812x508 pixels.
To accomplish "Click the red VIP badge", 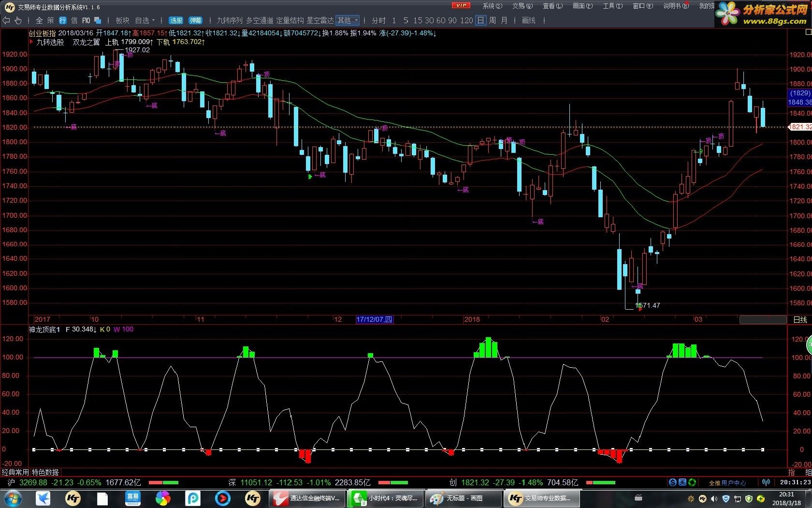I will tap(461, 5).
